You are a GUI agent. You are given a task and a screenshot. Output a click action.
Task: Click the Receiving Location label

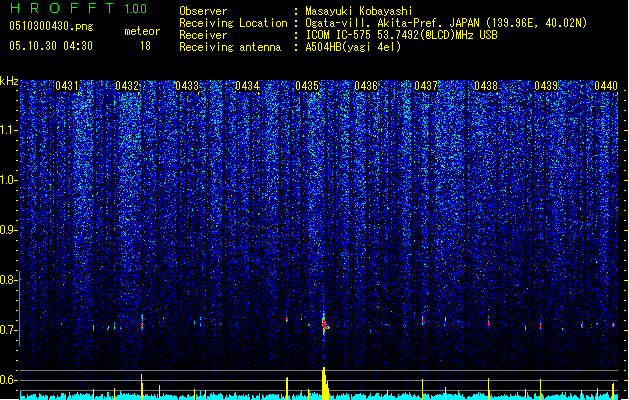click(x=233, y=23)
